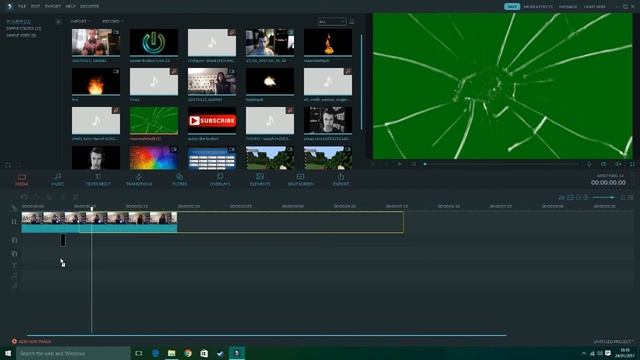The height and width of the screenshot is (360, 640).
Task: Open the Media library tab
Action: pos(22,180)
